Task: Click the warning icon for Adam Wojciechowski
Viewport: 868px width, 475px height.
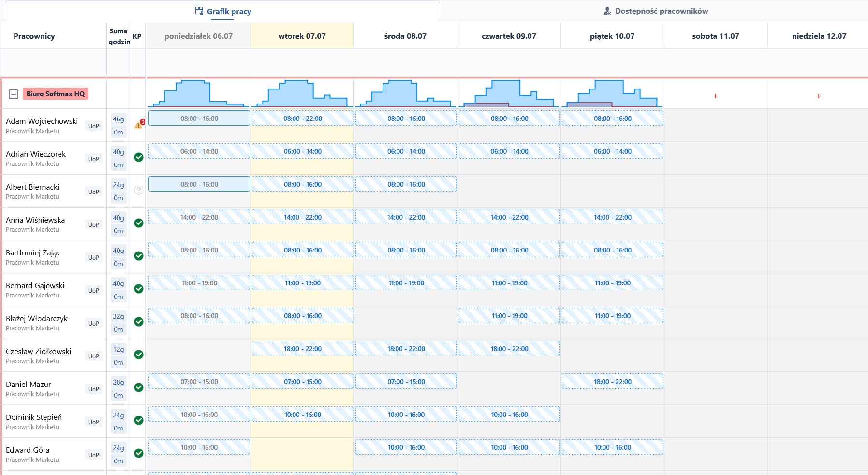Action: [138, 124]
